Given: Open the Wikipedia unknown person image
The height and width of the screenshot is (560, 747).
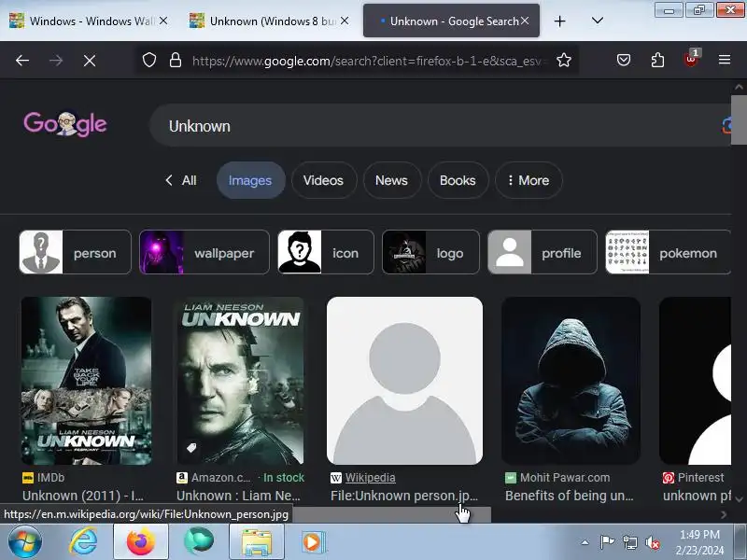Looking at the screenshot, I should point(404,381).
